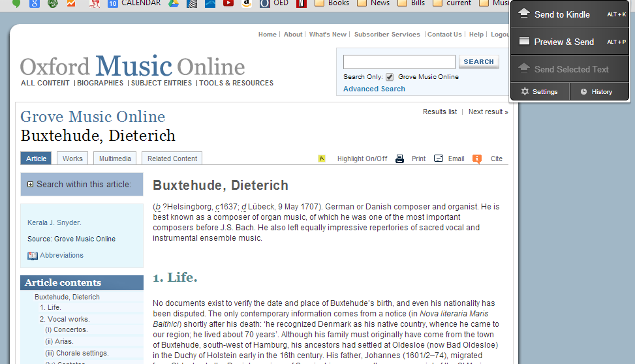Click the main search input field
Image resolution: width=635 pixels, height=364 pixels.
coord(399,62)
